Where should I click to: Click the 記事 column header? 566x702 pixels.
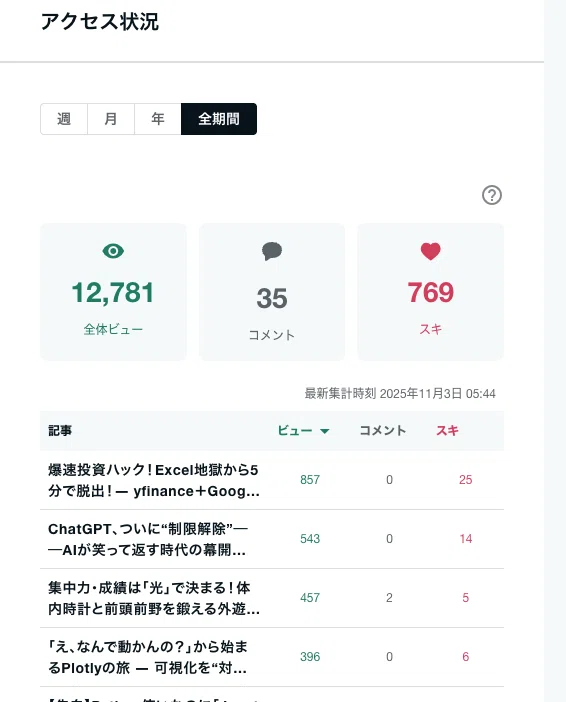coord(60,431)
